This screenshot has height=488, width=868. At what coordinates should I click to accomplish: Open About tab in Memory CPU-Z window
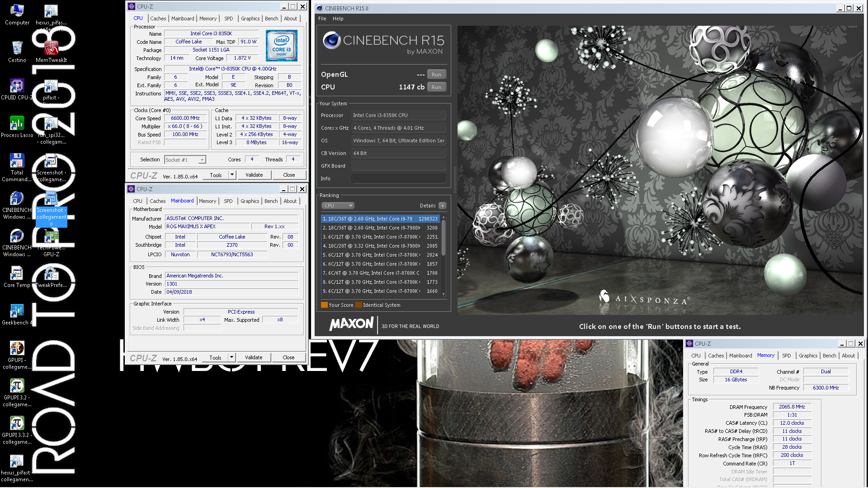coord(848,356)
